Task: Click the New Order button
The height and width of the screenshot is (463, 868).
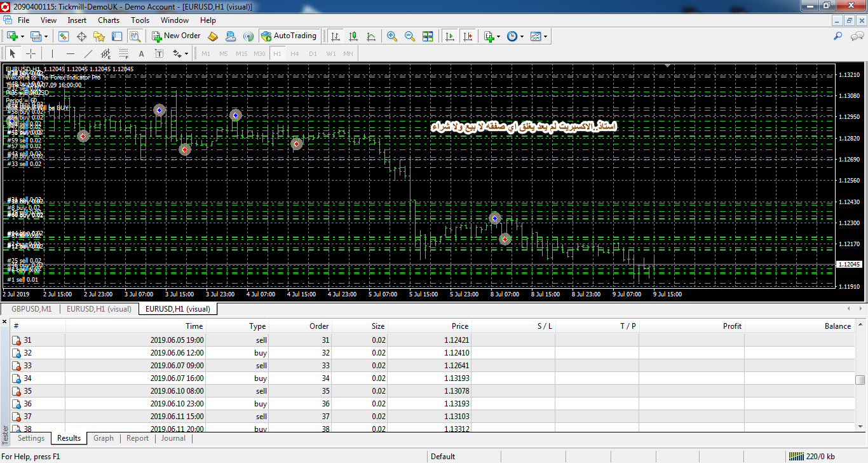Action: click(x=176, y=36)
